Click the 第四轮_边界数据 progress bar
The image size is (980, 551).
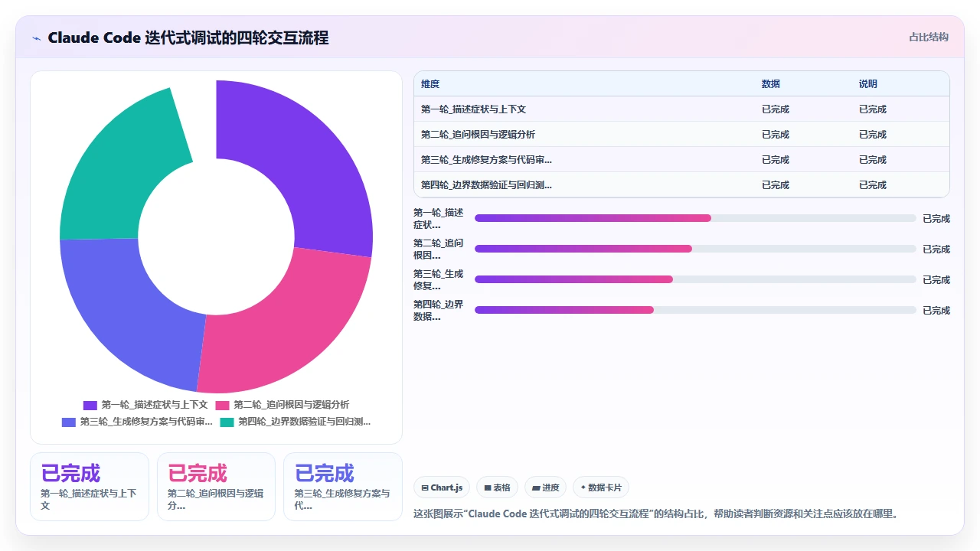695,310
